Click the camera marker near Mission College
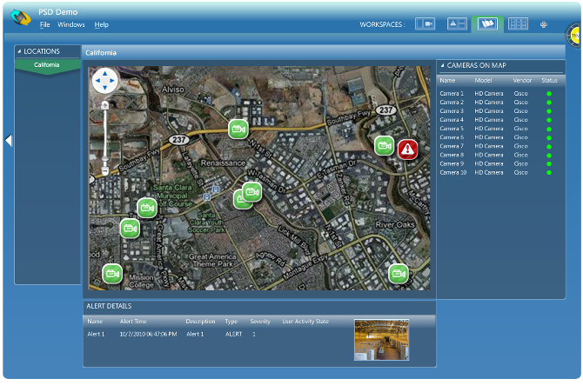 (x=112, y=274)
